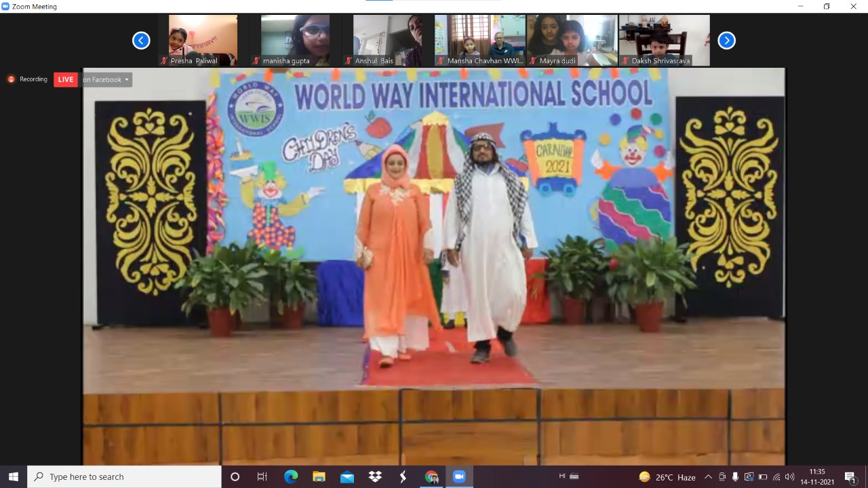Click the 'Type here to search' box
Viewport: 868px width, 488px height.
pos(124,476)
